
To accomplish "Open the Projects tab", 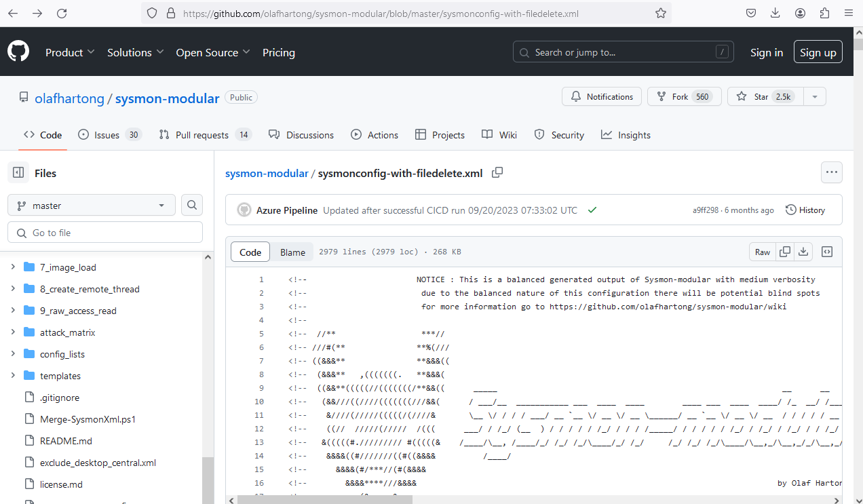I will [x=440, y=135].
